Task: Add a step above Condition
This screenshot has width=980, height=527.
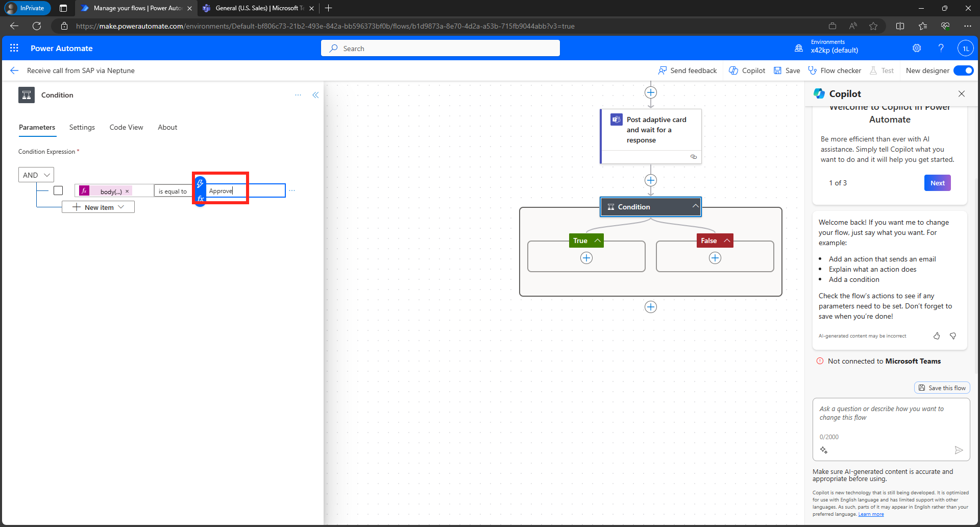Action: 651,180
